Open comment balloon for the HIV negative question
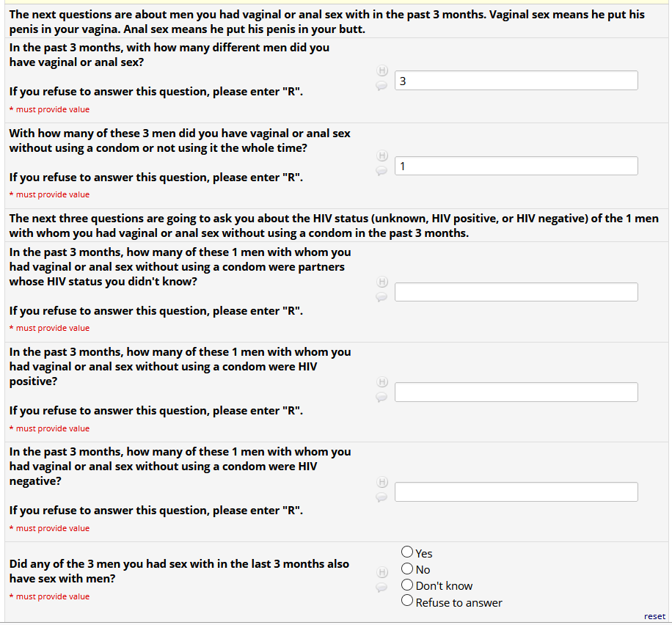 [381, 497]
